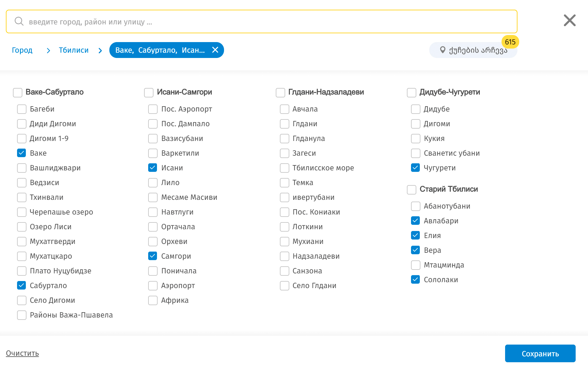The height and width of the screenshot is (369, 588).
Task: Click the Ваке, Сабуртало, Исан... chip
Action: [166, 50]
